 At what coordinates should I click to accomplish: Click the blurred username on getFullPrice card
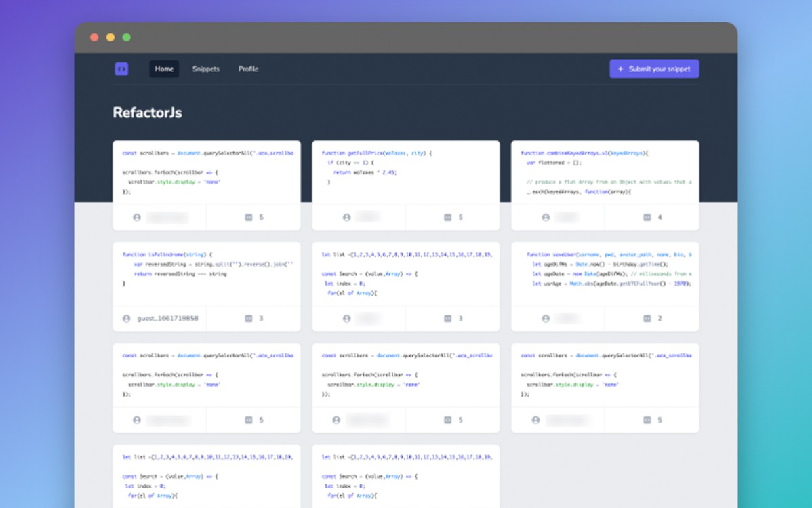[x=367, y=217]
